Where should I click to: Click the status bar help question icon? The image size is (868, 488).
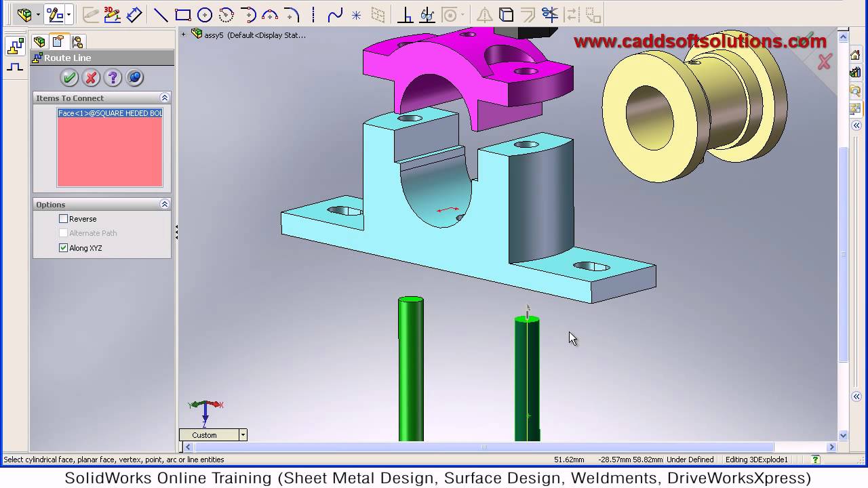tap(816, 460)
